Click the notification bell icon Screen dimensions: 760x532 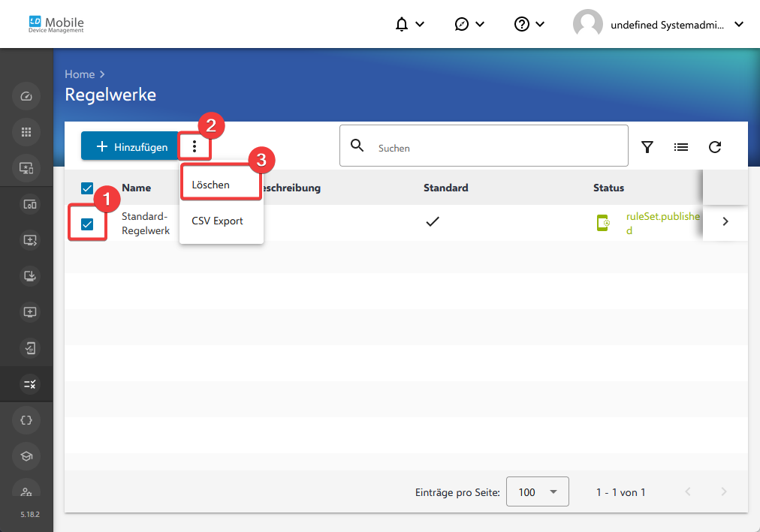coord(401,24)
